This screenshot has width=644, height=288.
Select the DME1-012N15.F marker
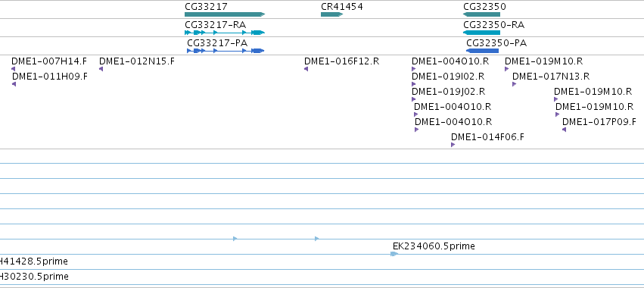click(x=101, y=69)
